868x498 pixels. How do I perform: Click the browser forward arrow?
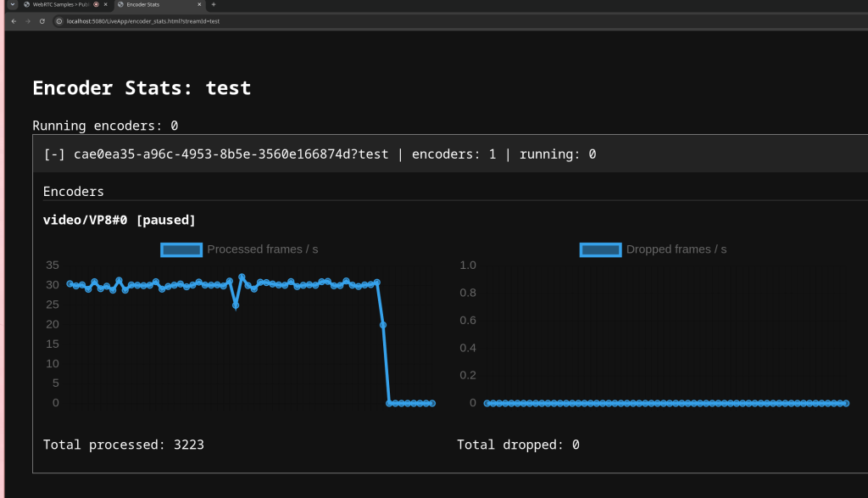pos(28,21)
